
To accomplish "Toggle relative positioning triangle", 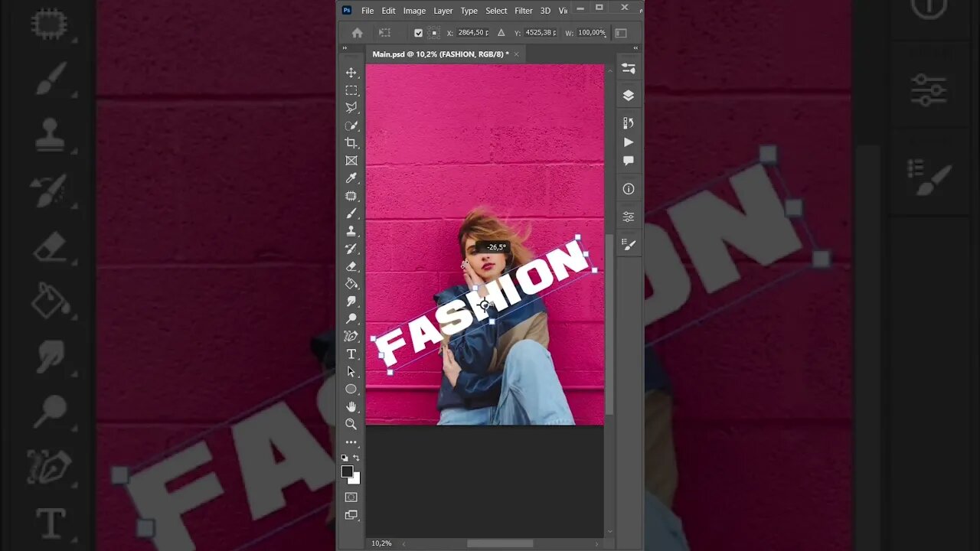I will click(x=501, y=33).
